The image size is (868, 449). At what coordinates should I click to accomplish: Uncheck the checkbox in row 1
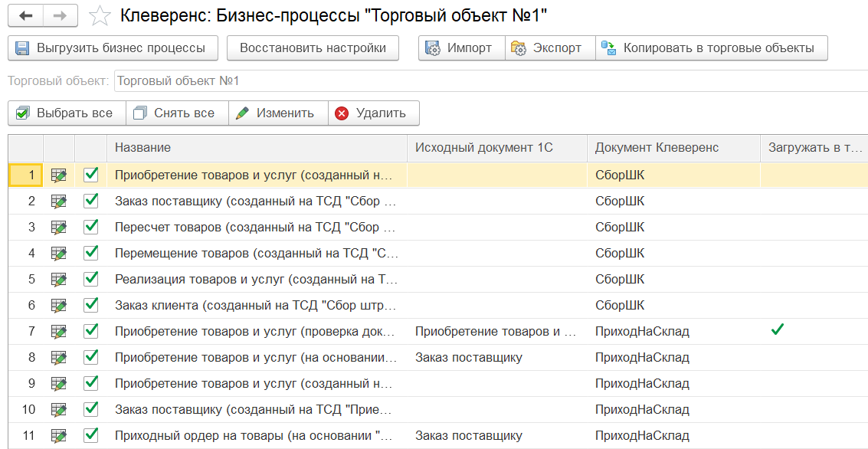[91, 175]
